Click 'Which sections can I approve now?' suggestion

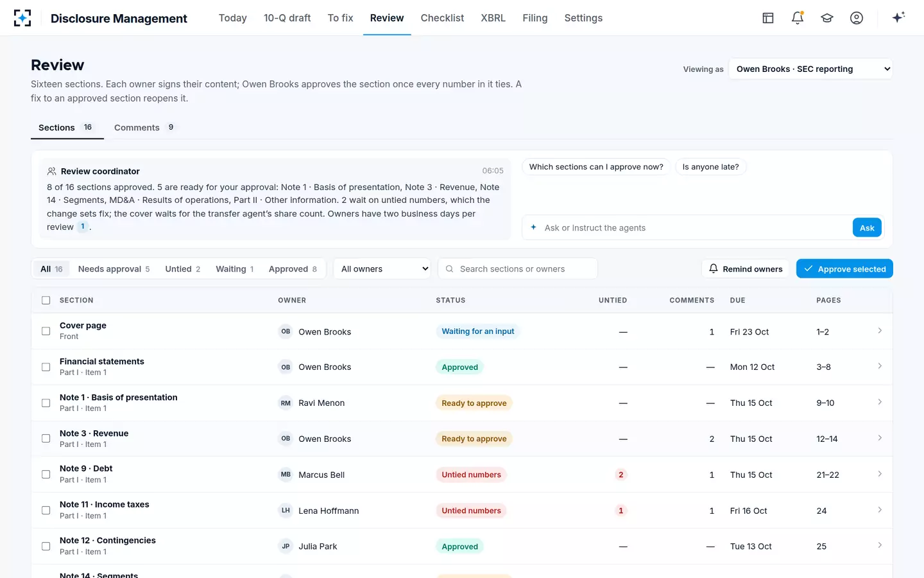tap(596, 167)
